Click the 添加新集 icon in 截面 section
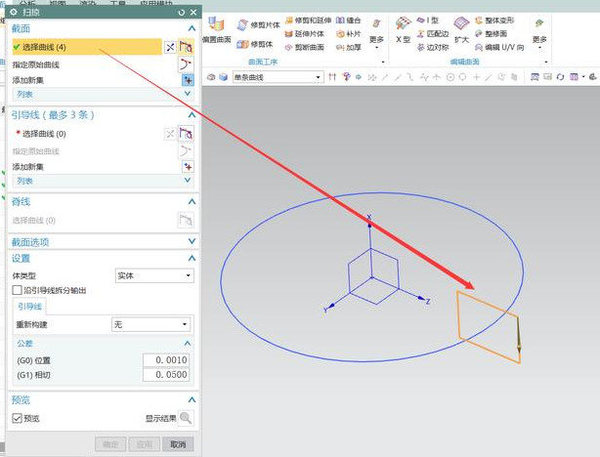Image resolution: width=600 pixels, height=457 pixels. click(188, 80)
